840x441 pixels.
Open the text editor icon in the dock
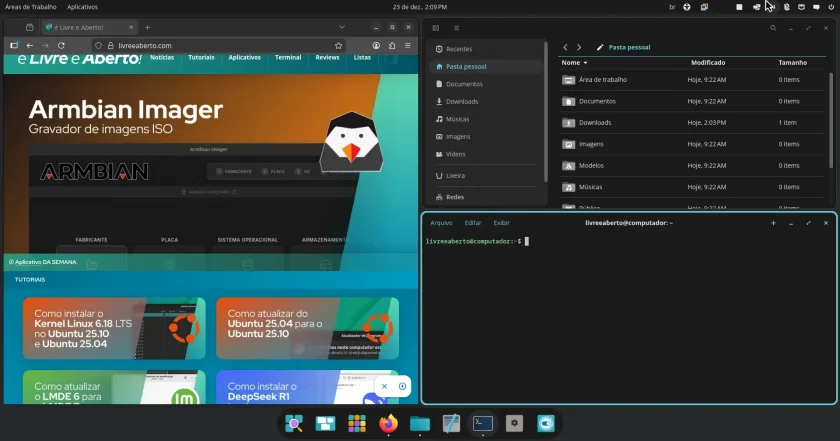(x=451, y=423)
